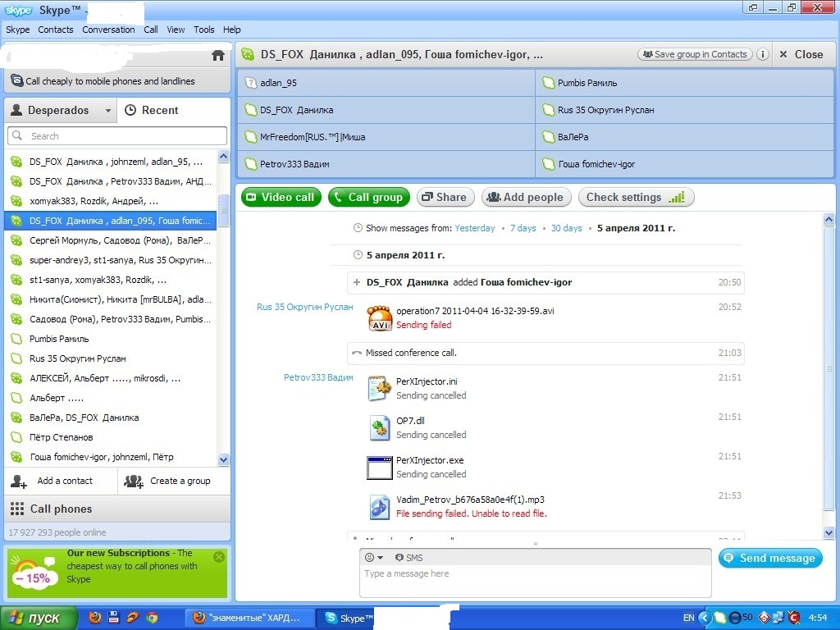Screen dimensions: 840x630
Task: Open the Conversation menu
Action: [x=109, y=30]
